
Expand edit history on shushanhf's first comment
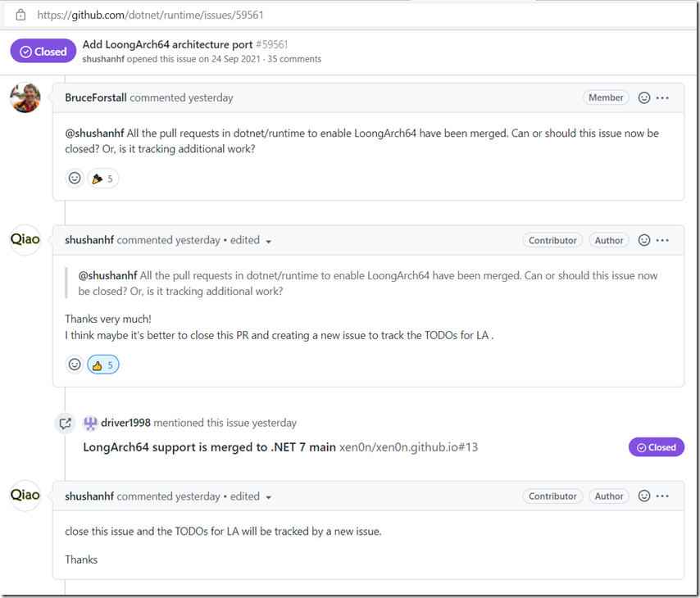click(268, 241)
